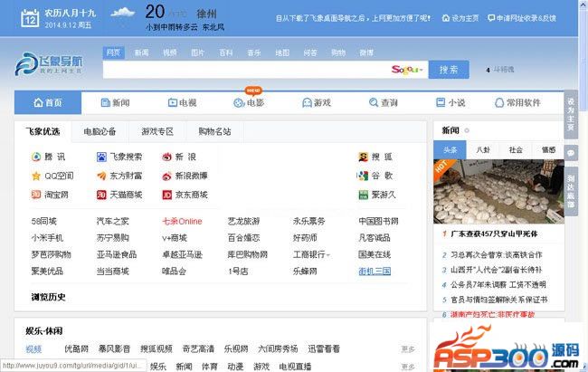This screenshot has height=372, width=588.
Task: Select the 八卦 news tab
Action: 483,149
